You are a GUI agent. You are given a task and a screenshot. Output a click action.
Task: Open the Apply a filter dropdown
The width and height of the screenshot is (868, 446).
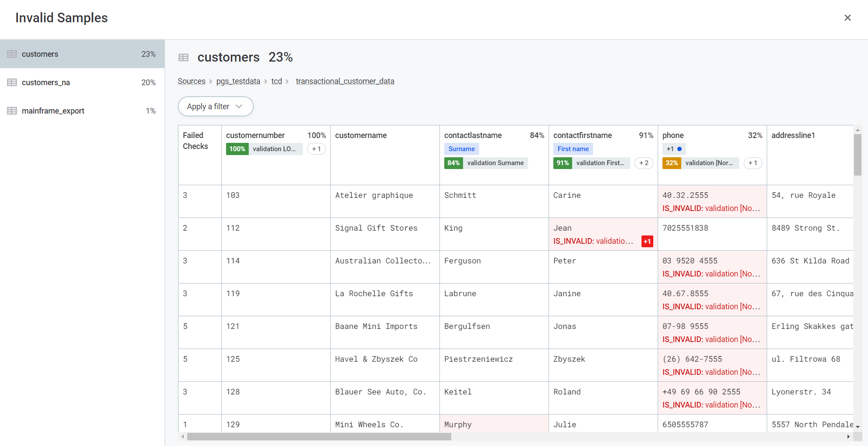[x=215, y=107]
